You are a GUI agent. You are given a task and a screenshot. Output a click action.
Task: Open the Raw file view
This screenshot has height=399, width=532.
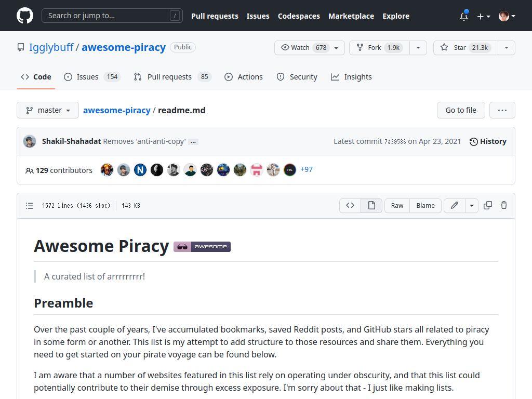coord(397,206)
